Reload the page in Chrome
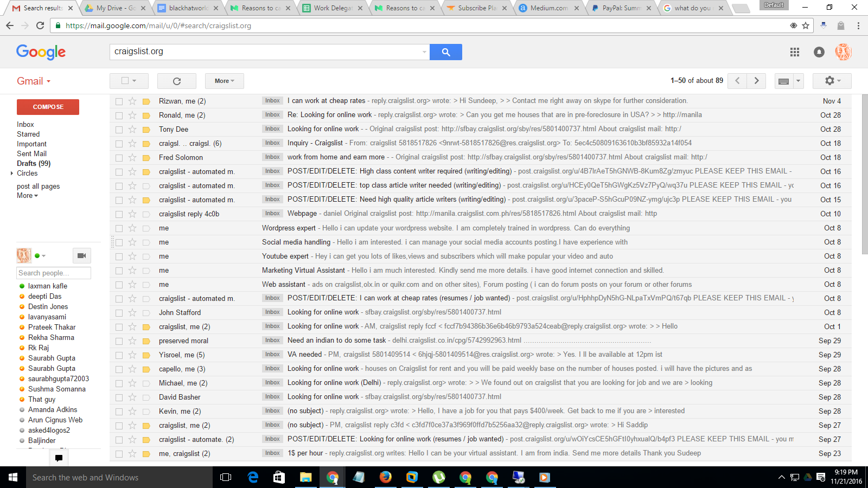The height and width of the screenshot is (488, 868). pyautogui.click(x=40, y=25)
